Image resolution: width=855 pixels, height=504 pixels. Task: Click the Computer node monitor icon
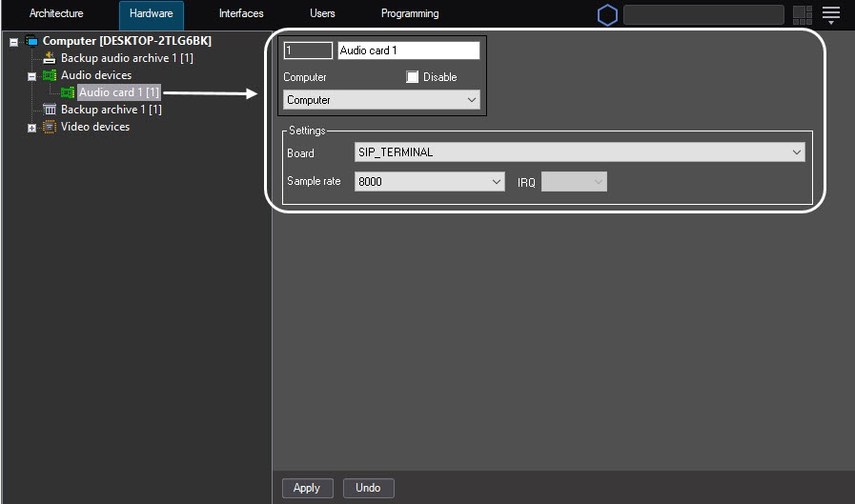tap(31, 41)
